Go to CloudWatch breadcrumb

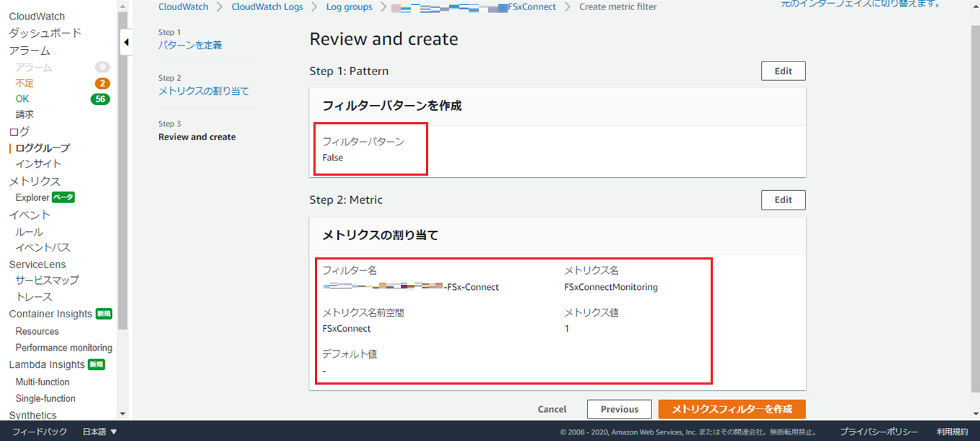click(183, 7)
